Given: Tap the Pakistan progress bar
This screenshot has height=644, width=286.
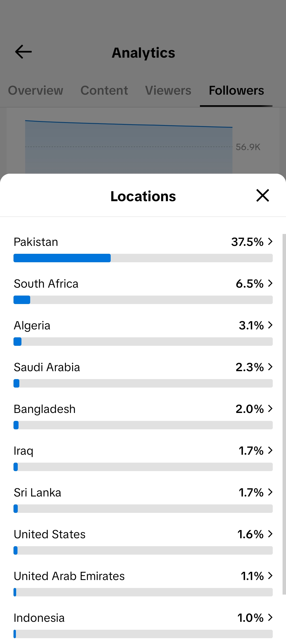Looking at the screenshot, I should pyautogui.click(x=143, y=258).
